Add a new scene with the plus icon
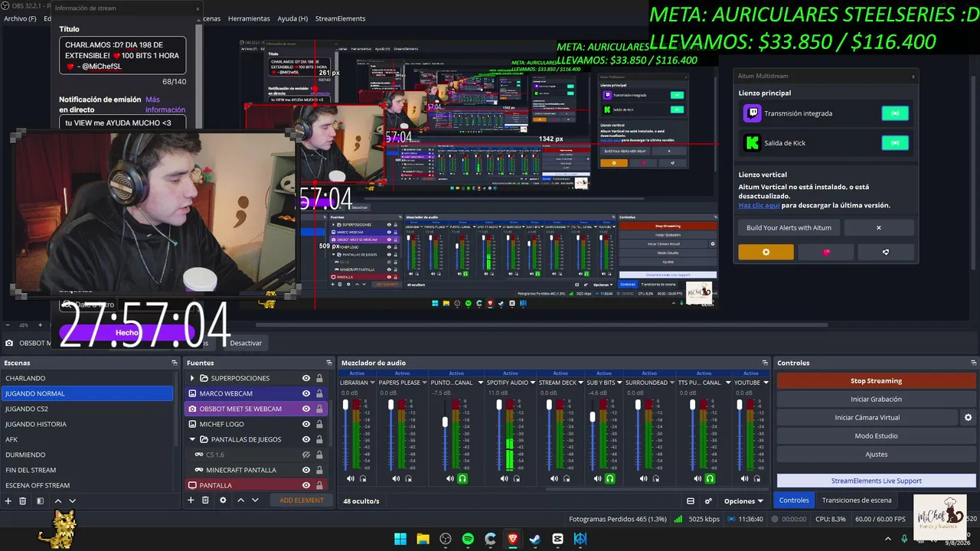 click(8, 500)
